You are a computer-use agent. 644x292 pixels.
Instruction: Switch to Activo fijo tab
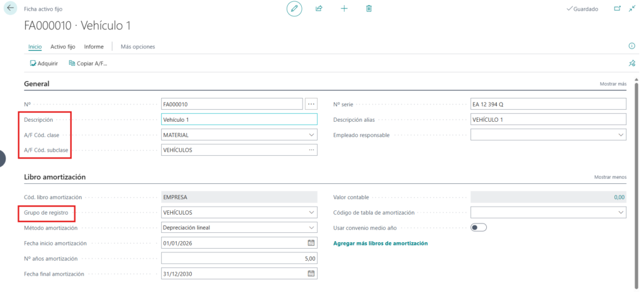63,46
